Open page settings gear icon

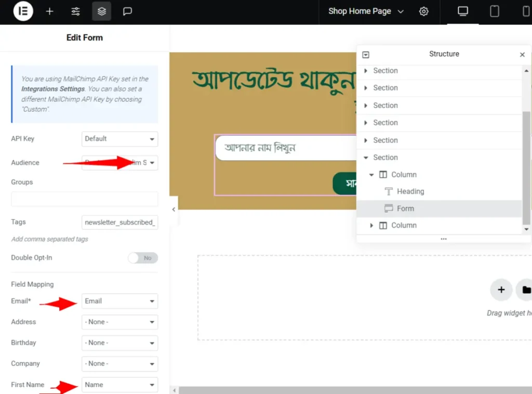coord(423,11)
